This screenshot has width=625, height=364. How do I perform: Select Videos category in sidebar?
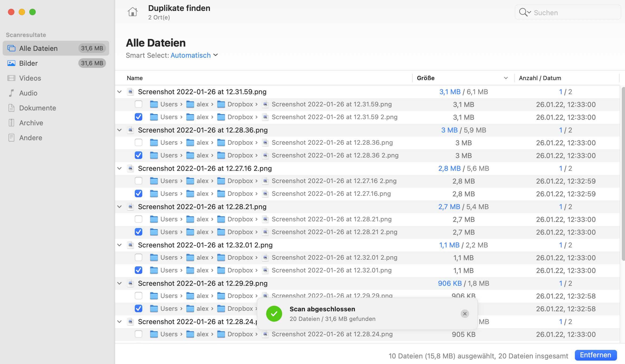(56, 78)
